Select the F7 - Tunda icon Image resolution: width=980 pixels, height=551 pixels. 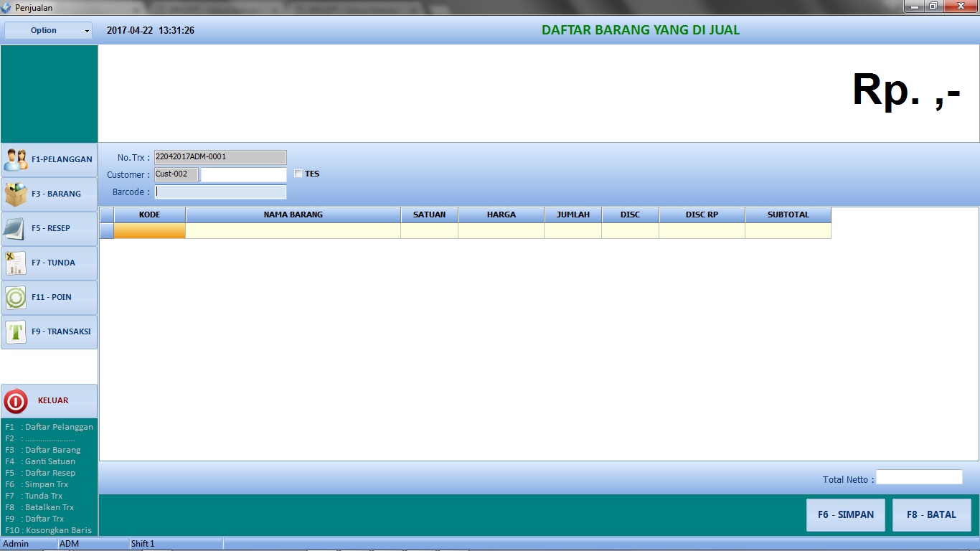pos(16,263)
